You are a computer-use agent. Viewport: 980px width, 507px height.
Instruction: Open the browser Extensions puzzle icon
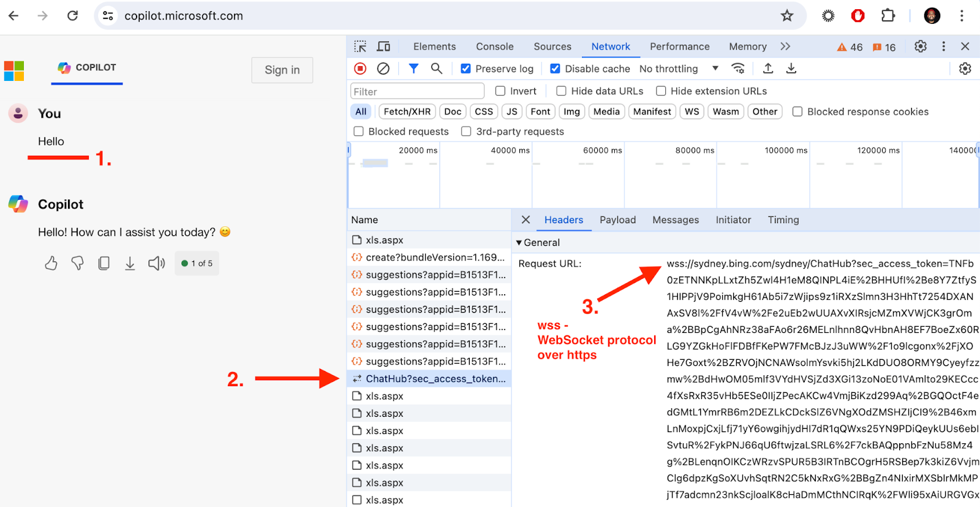(888, 15)
